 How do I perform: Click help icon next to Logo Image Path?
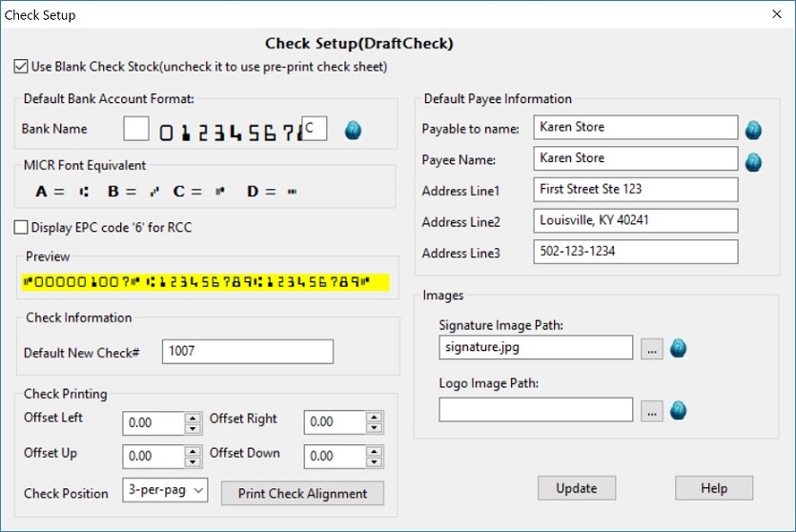click(679, 411)
